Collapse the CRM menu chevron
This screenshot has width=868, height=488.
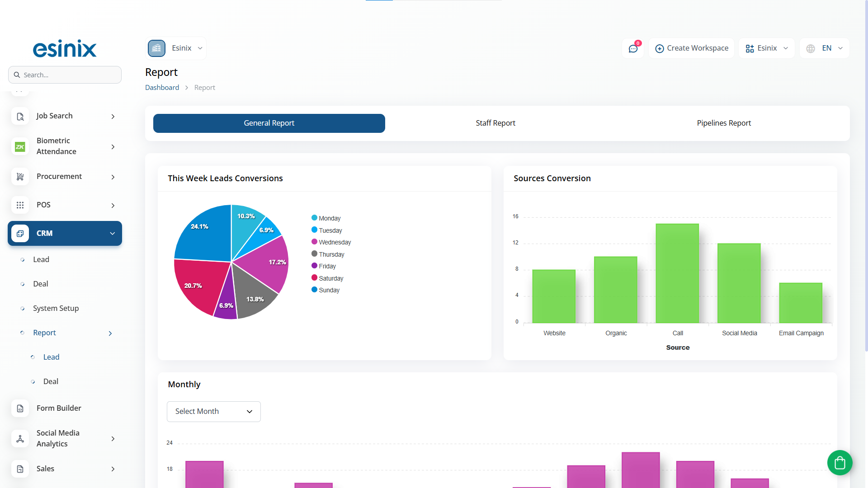coord(113,234)
